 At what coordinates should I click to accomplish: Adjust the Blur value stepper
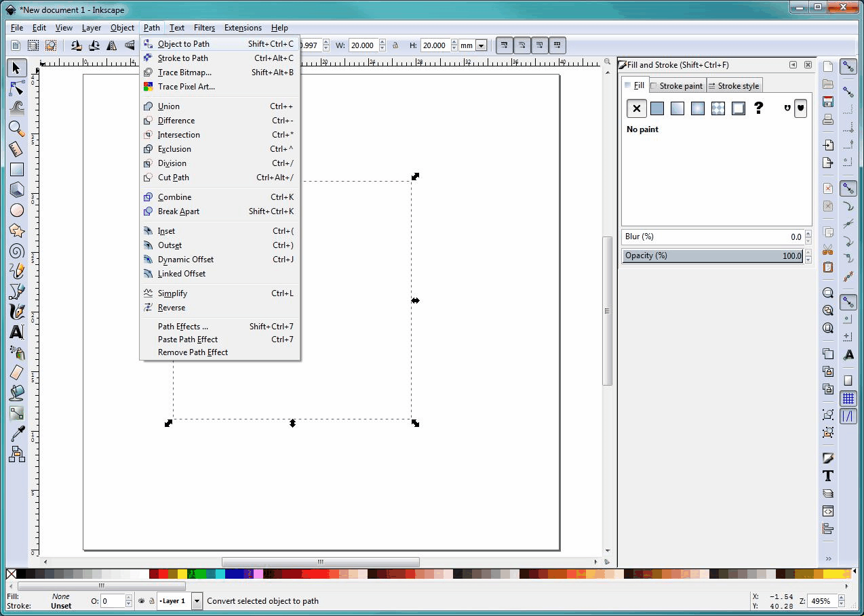(x=808, y=237)
